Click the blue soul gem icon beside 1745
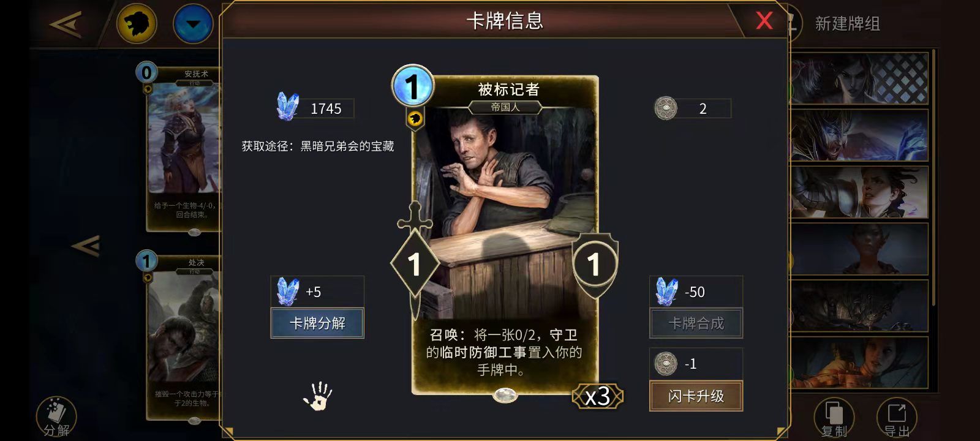Viewport: 980px width, 441px height. click(x=288, y=107)
